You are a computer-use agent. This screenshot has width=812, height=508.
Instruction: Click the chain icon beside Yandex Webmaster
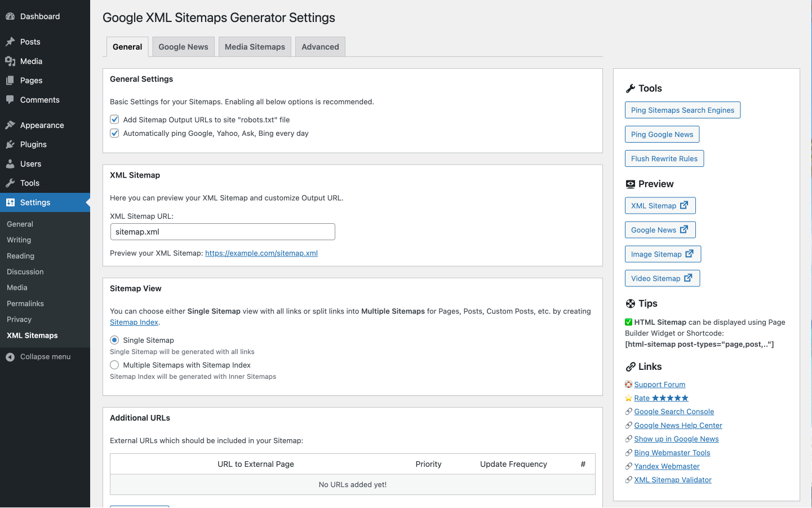(x=629, y=466)
